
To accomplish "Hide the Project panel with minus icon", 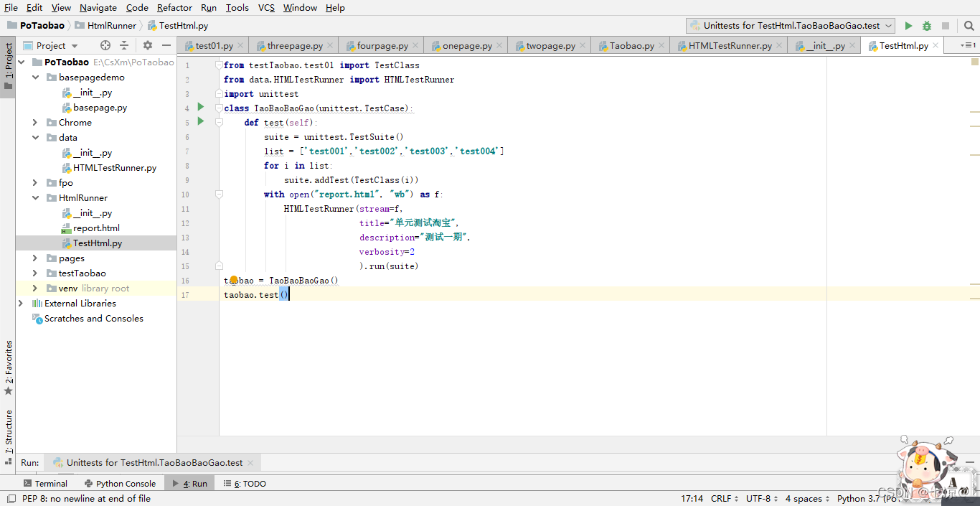I will pos(166,45).
